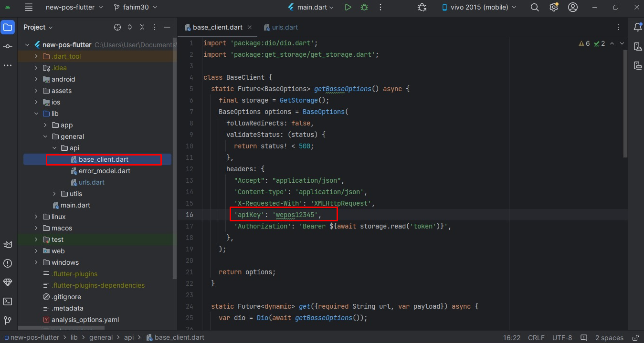This screenshot has width=644, height=343.
Task: Switch to the urls.dart tab
Action: [x=285, y=27]
